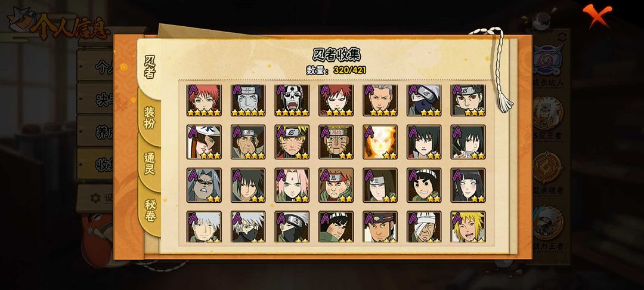The width and height of the screenshot is (644, 290).
Task: Select the bandaged-eye Danzo portrait
Action: pos(424,226)
